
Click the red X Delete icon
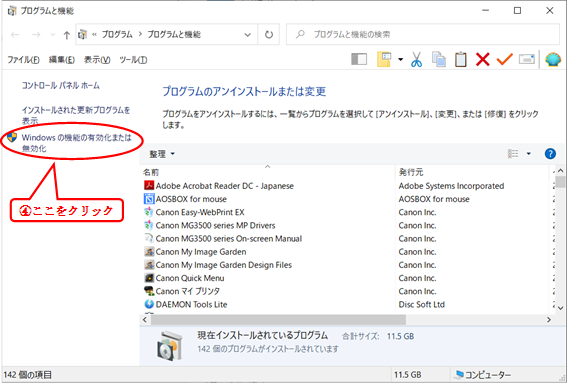[x=482, y=59]
